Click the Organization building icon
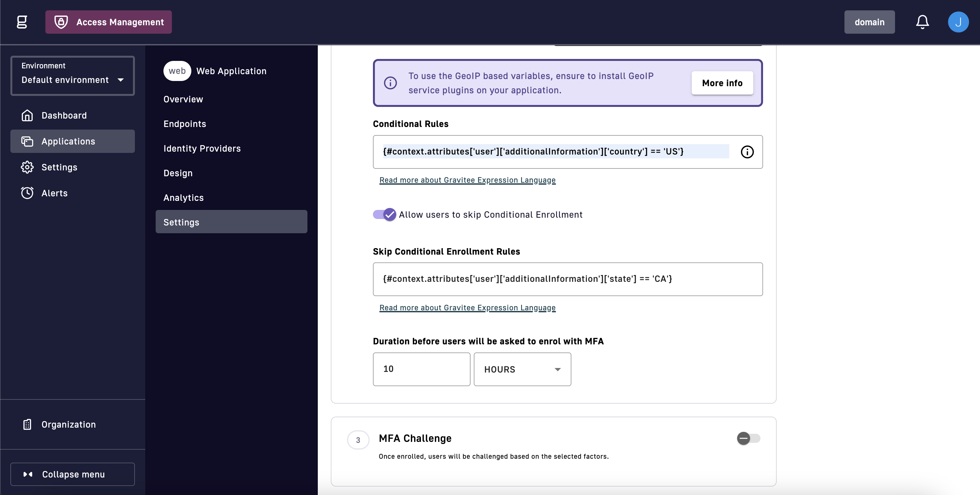980x495 pixels. coord(27,424)
